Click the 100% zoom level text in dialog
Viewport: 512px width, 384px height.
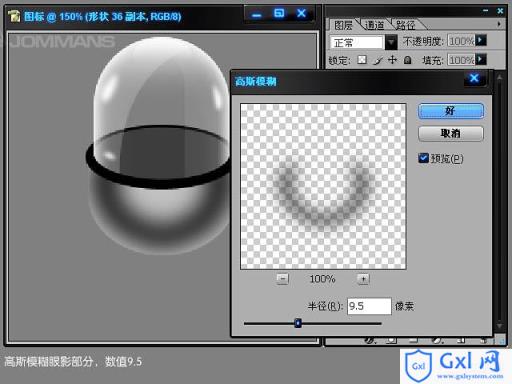[x=322, y=279]
